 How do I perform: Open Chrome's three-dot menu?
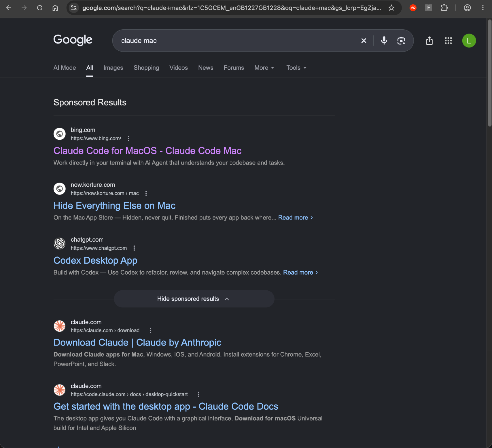[x=483, y=8]
